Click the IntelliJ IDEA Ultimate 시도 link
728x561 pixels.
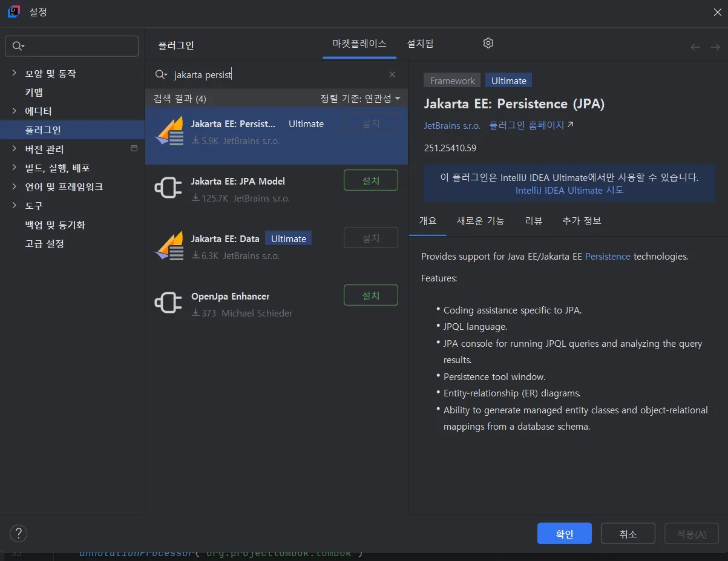(x=569, y=190)
